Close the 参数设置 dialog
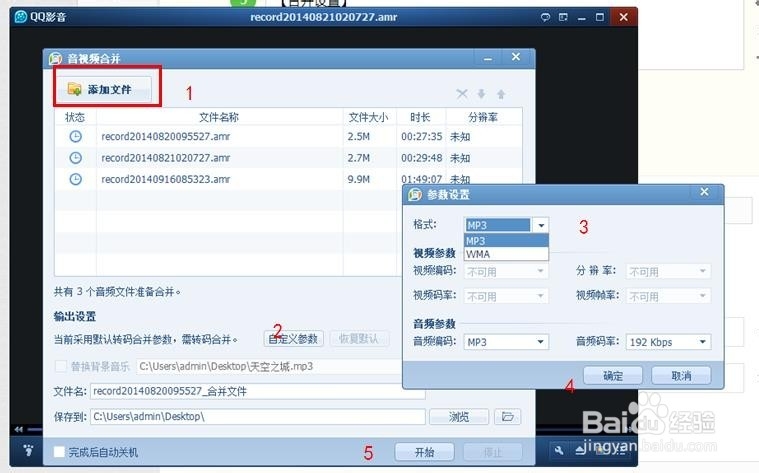The width and height of the screenshot is (759, 473). 704,192
